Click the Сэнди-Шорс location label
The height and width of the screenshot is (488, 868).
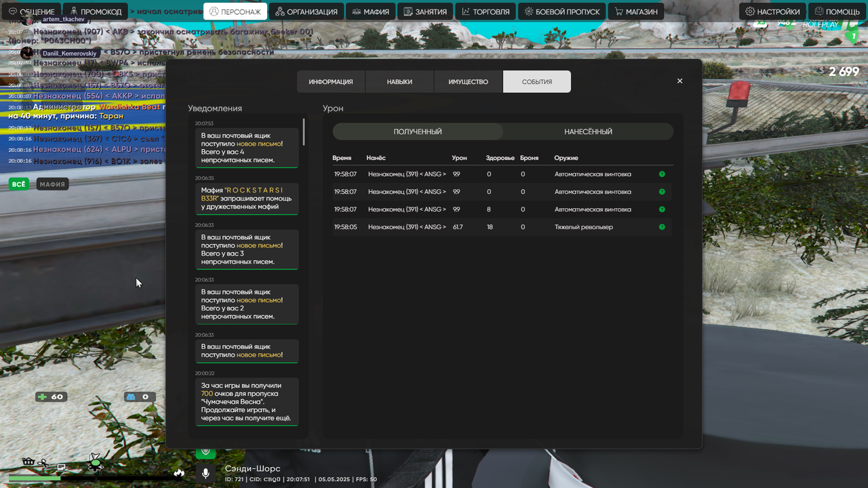pos(252,468)
